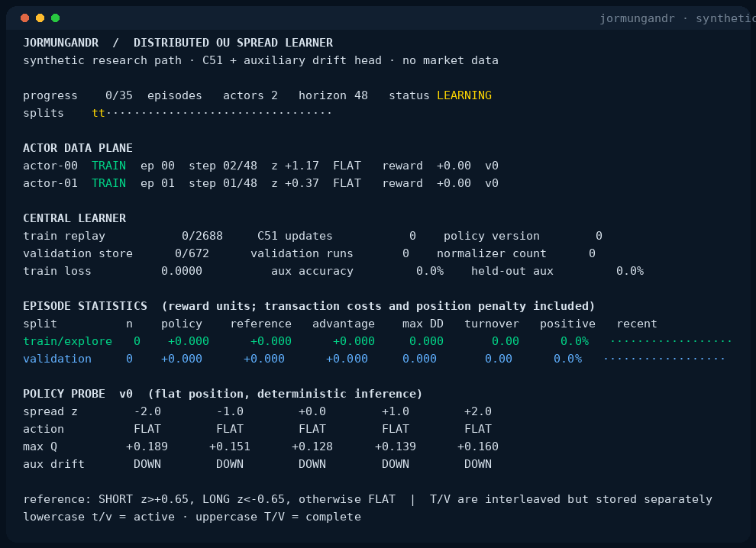Click the actor-00 row label

coord(50,166)
